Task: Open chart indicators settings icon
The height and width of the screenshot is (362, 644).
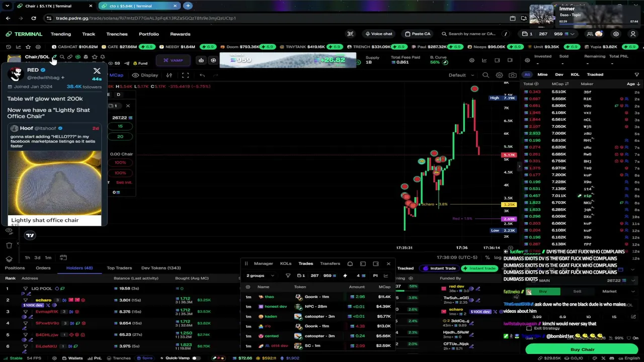Action: point(169,75)
